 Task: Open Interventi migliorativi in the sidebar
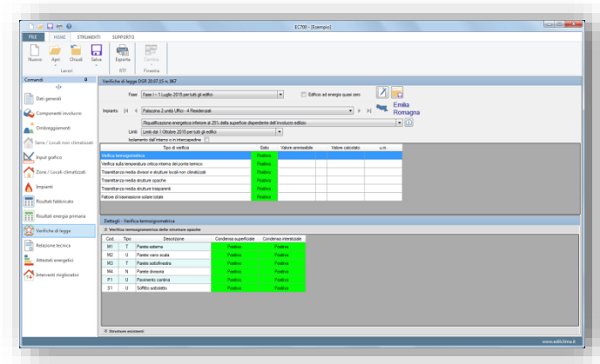click(51, 275)
